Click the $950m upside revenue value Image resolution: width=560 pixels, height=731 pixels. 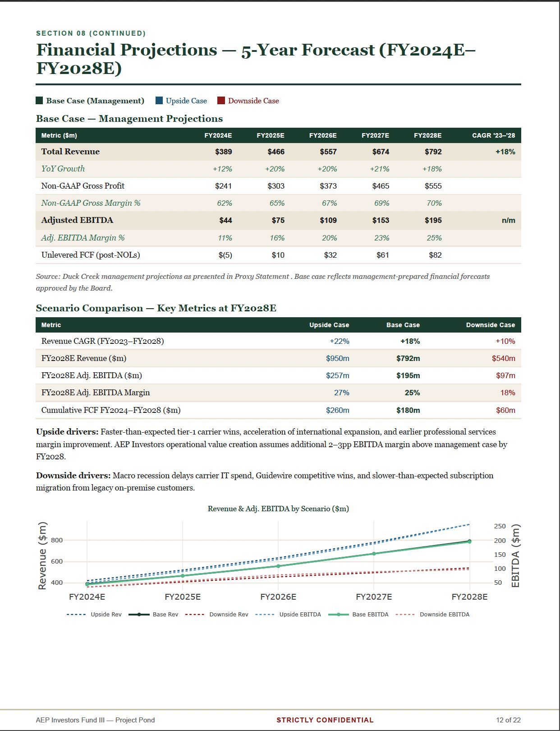(x=338, y=358)
